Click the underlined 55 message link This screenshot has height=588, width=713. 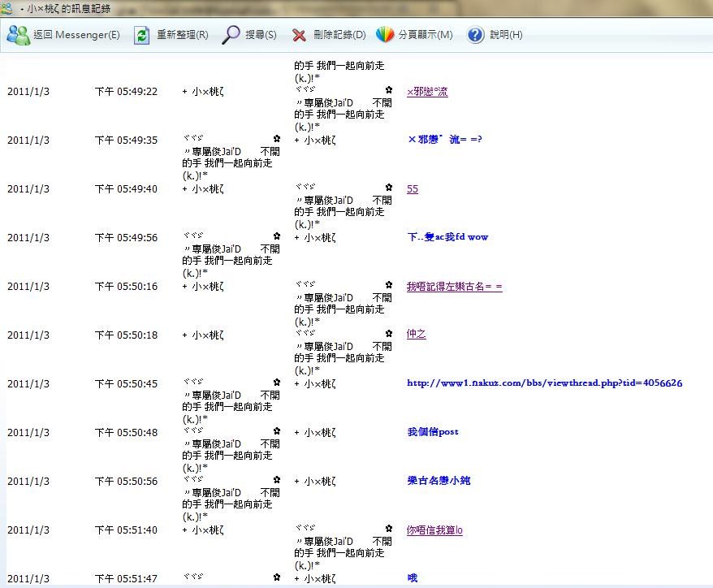pos(413,189)
